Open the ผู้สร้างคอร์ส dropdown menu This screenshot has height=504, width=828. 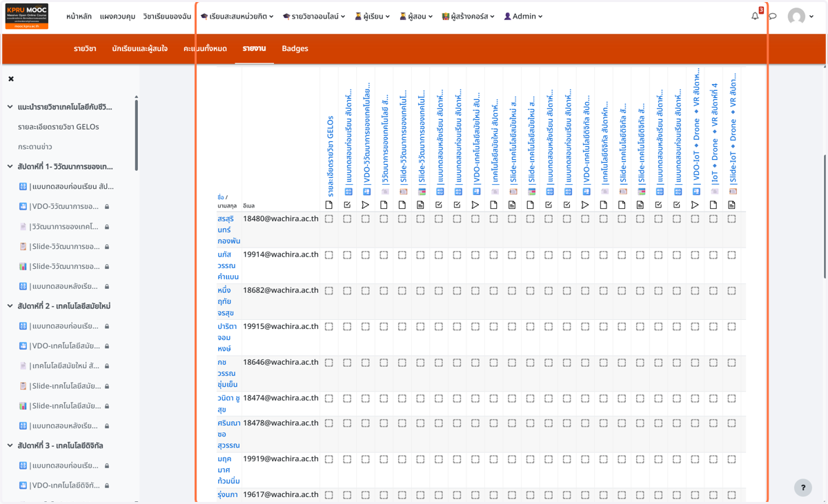point(469,17)
